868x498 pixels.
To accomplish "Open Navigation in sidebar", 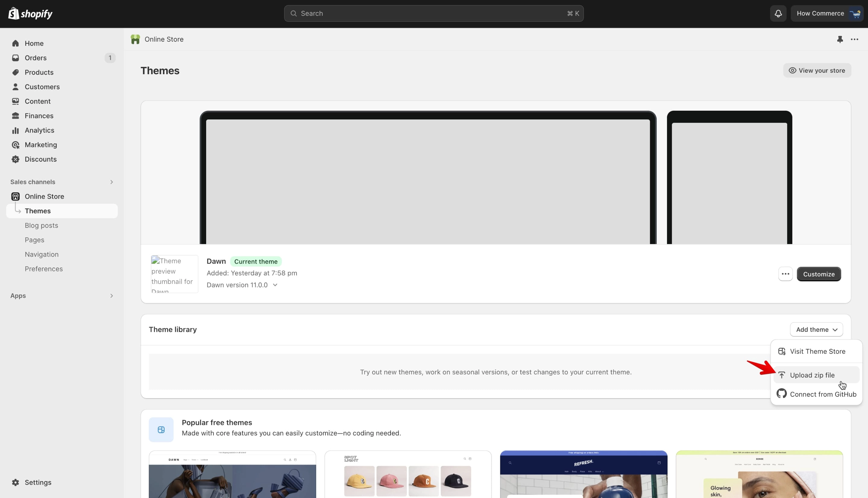I will point(41,255).
